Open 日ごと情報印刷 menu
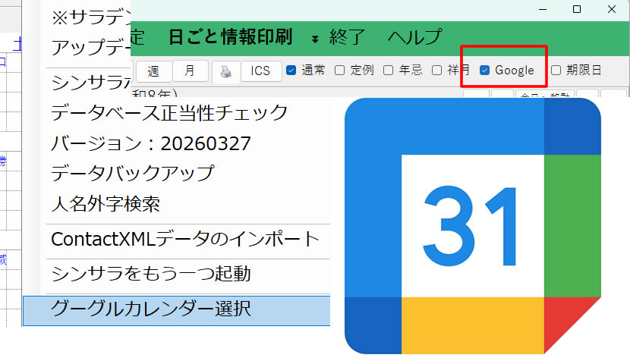630x364 pixels. click(x=230, y=36)
